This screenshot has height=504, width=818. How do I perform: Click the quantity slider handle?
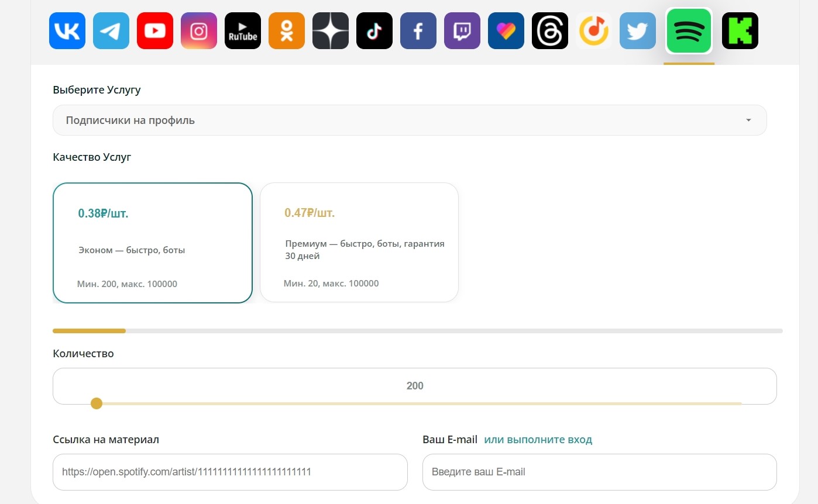pos(97,403)
